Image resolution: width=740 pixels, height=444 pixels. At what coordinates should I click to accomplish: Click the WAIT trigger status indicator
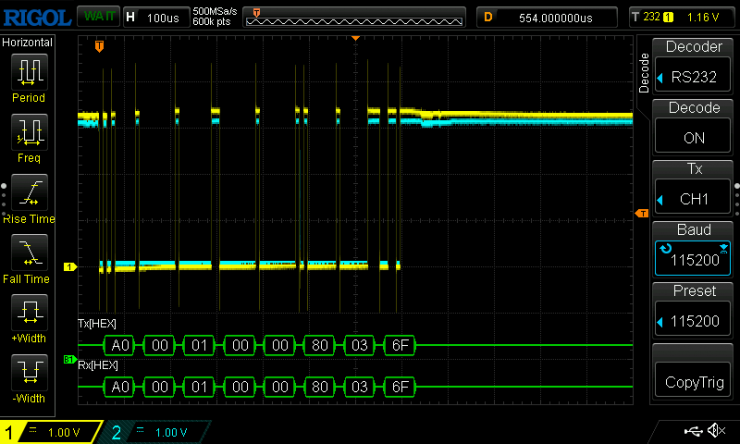click(x=98, y=17)
